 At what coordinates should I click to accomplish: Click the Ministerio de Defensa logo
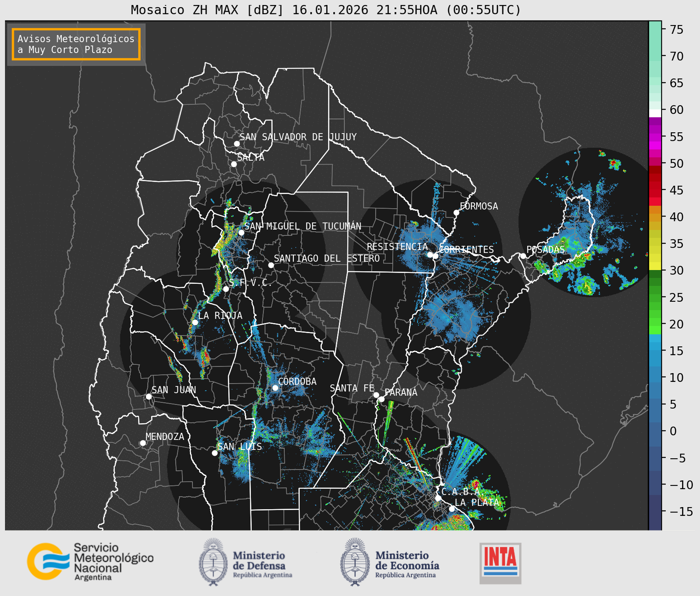246,562
